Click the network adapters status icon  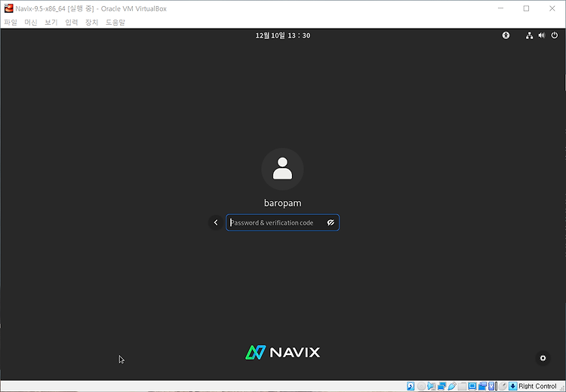click(441, 386)
